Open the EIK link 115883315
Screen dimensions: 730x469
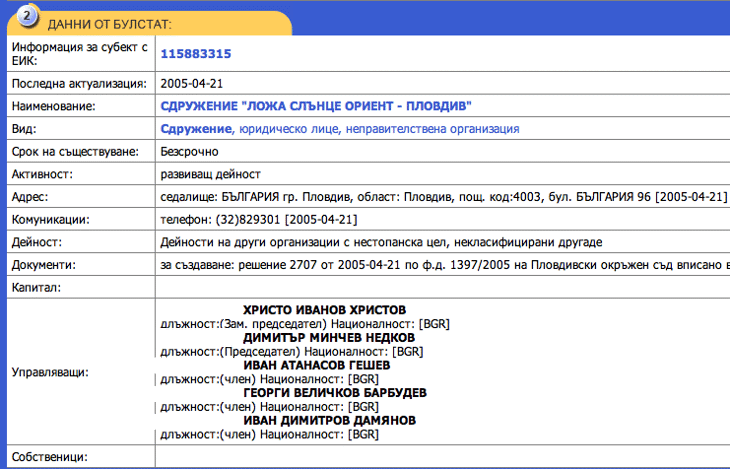196,54
